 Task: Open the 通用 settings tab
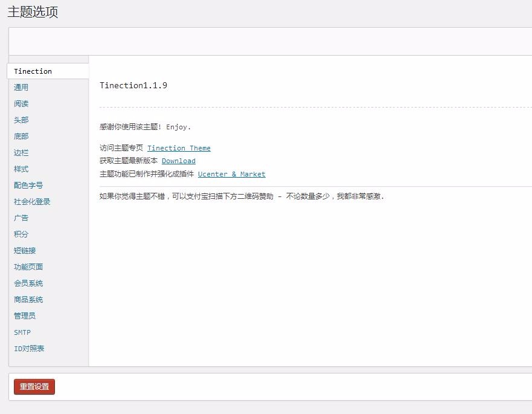pos(21,87)
